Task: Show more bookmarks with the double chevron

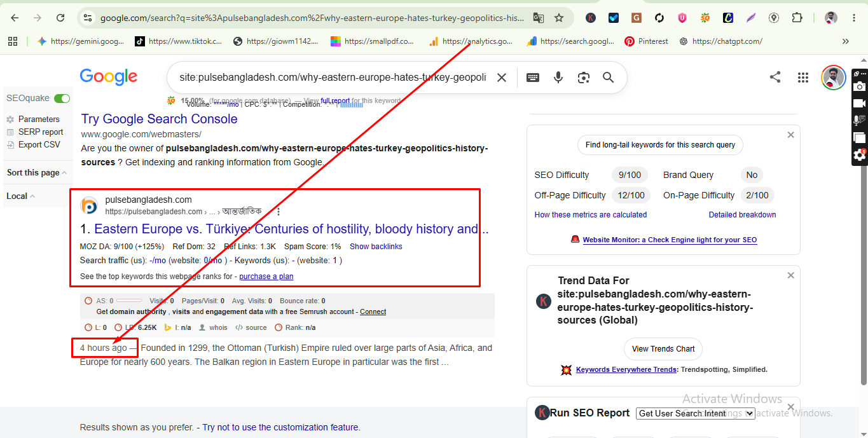Action: [x=846, y=41]
